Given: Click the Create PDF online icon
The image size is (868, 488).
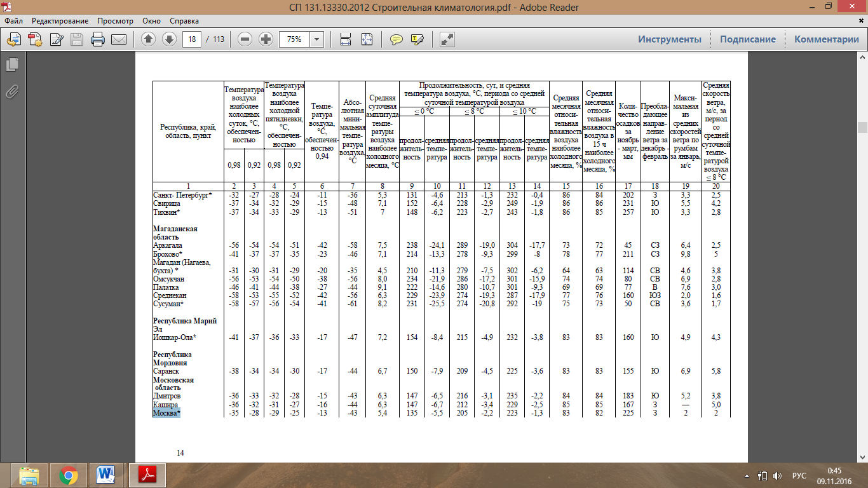Looking at the screenshot, I should coord(35,39).
